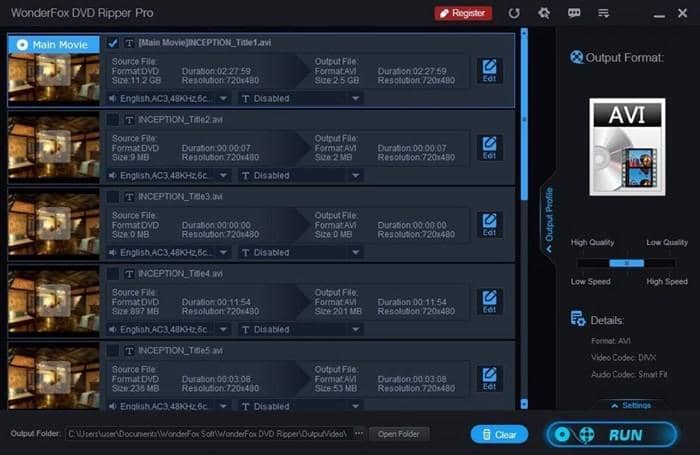The image size is (700, 455).
Task: Click rename T icon for INCEPTION_Title2.avi
Action: 129,120
